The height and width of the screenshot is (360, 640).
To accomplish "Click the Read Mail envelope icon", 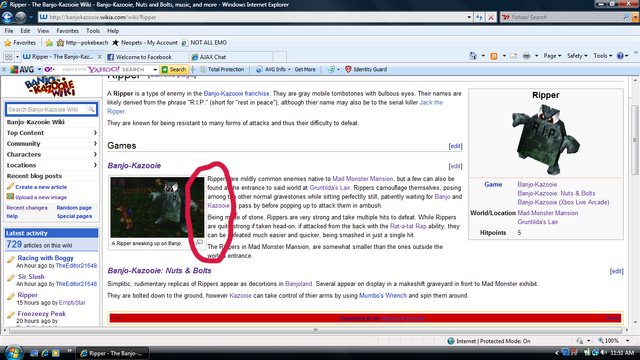I will (x=513, y=56).
